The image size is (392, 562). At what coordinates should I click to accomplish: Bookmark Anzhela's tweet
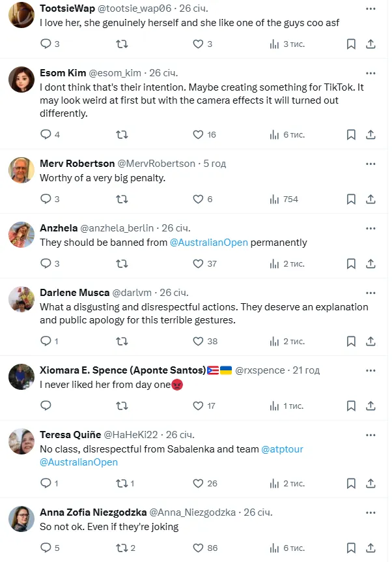pyautogui.click(x=351, y=263)
